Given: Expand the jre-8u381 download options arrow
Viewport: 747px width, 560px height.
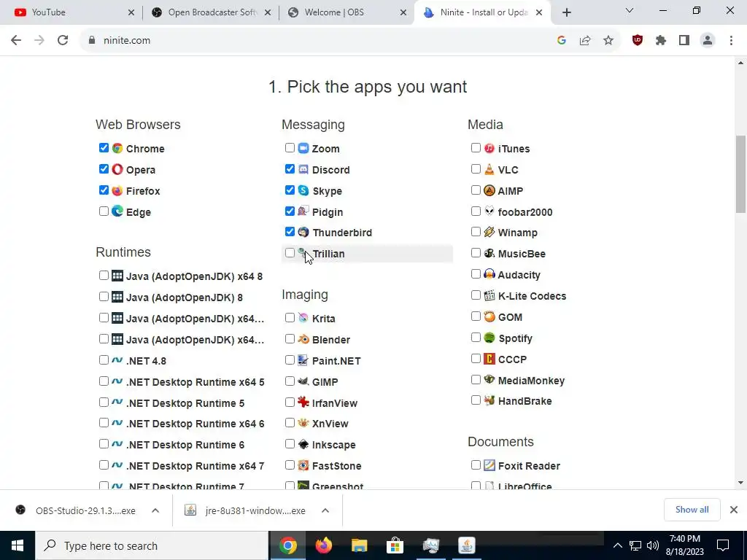Looking at the screenshot, I should pos(325,510).
